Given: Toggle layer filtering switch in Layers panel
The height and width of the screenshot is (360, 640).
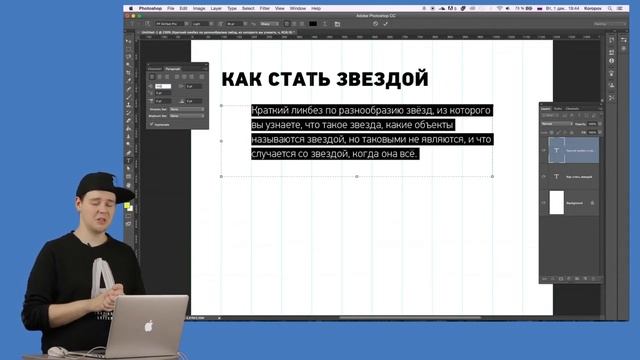Looking at the screenshot, I should pyautogui.click(x=601, y=116).
